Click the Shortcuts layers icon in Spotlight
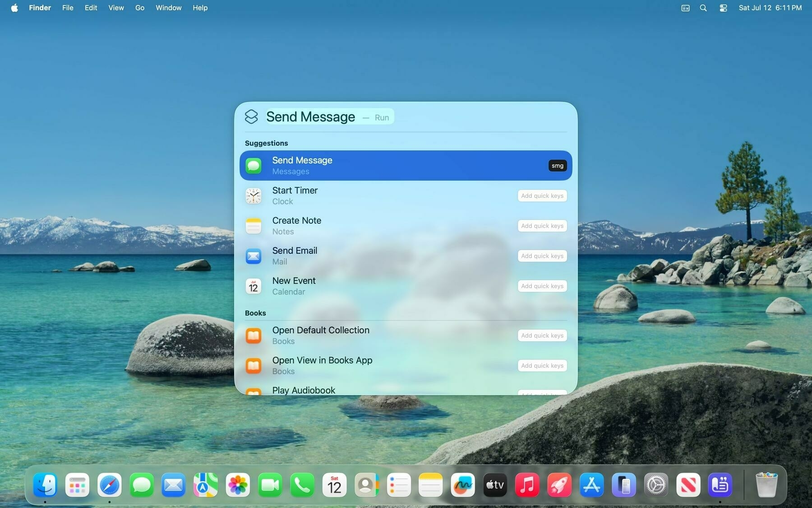812x508 pixels. click(251, 117)
